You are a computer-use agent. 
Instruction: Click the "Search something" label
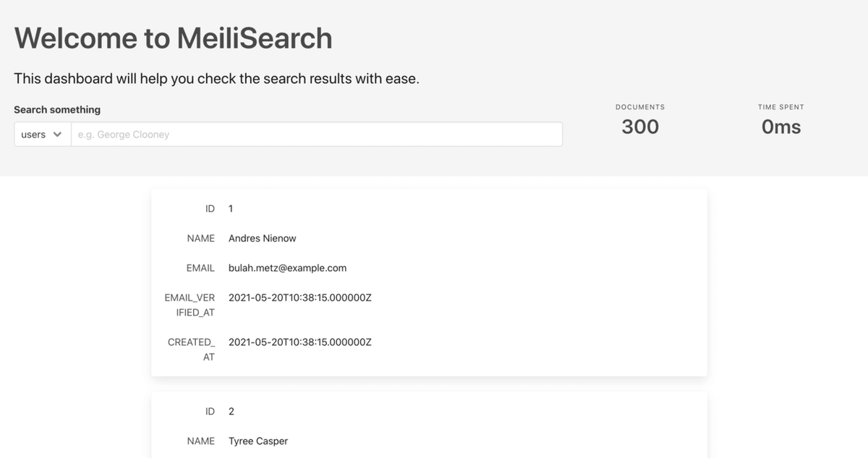coord(57,110)
